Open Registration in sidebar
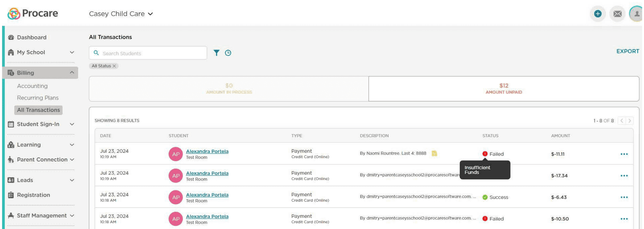Image resolution: width=644 pixels, height=229 pixels. pyautogui.click(x=33, y=195)
